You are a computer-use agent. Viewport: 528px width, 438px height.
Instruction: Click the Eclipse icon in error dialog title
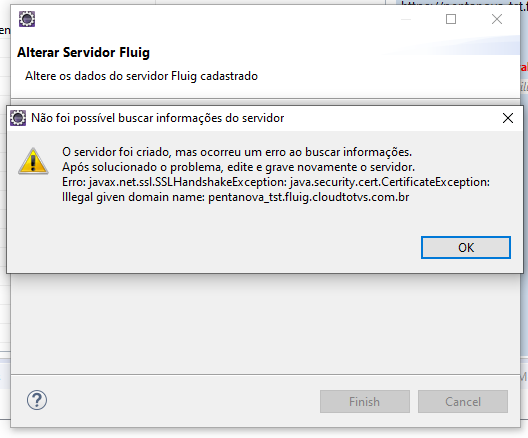[18, 118]
